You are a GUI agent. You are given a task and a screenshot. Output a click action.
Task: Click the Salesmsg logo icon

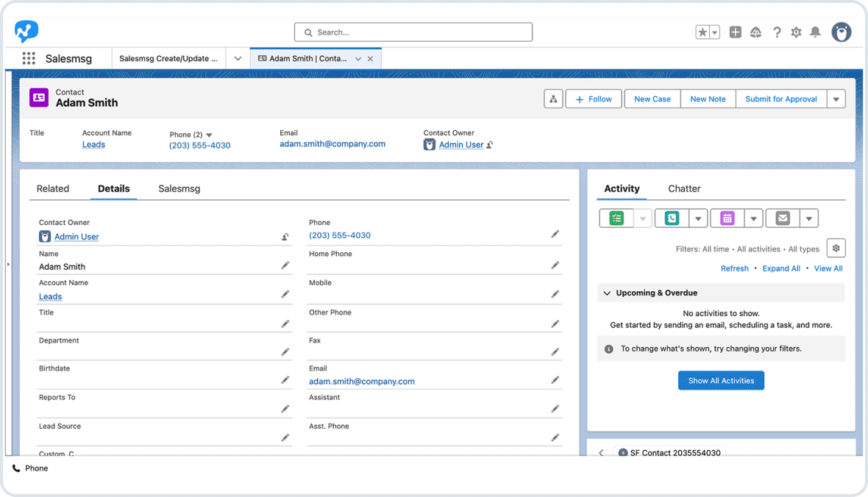26,32
